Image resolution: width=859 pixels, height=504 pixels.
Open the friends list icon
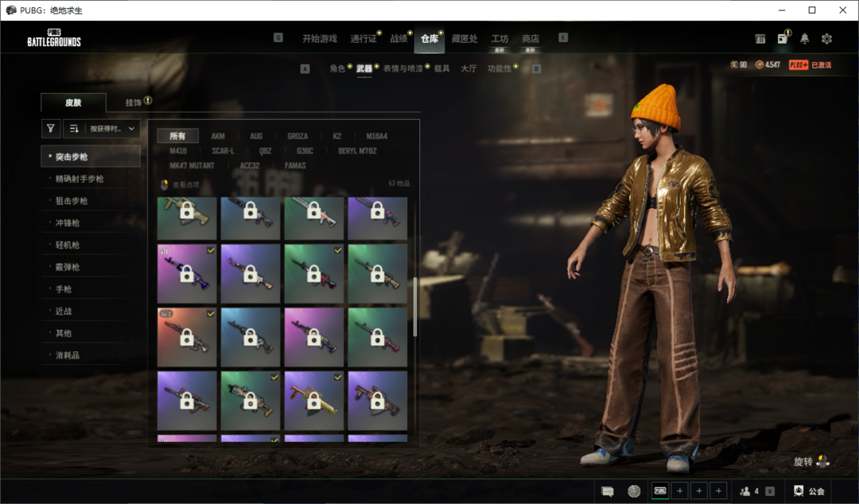click(745, 491)
